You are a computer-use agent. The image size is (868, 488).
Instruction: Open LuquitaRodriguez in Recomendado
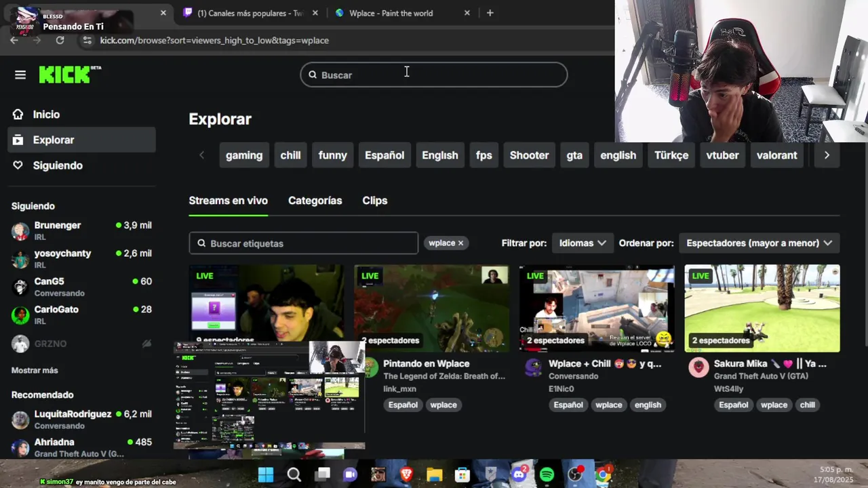click(x=81, y=420)
